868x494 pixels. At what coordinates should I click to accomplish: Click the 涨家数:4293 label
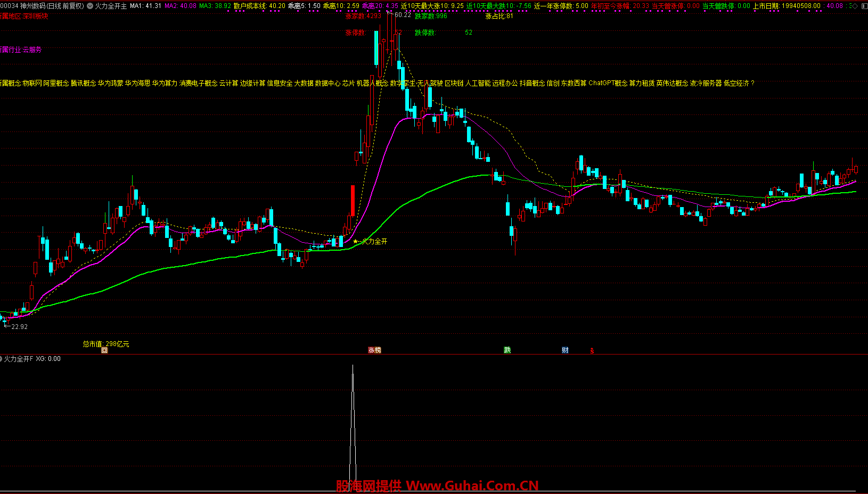[364, 16]
